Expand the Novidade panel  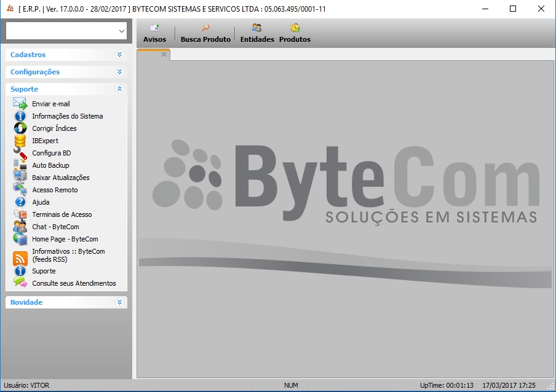pos(119,302)
